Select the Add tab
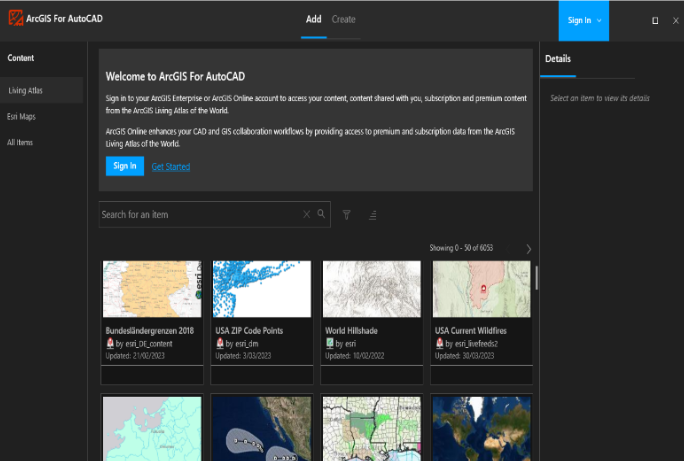Image resolution: width=684 pixels, height=461 pixels. [313, 19]
